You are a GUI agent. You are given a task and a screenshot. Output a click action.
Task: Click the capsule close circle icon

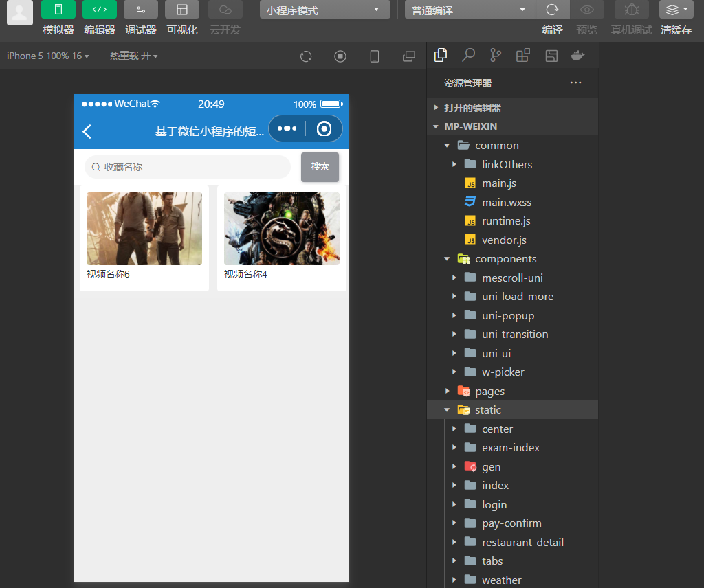pyautogui.click(x=324, y=128)
